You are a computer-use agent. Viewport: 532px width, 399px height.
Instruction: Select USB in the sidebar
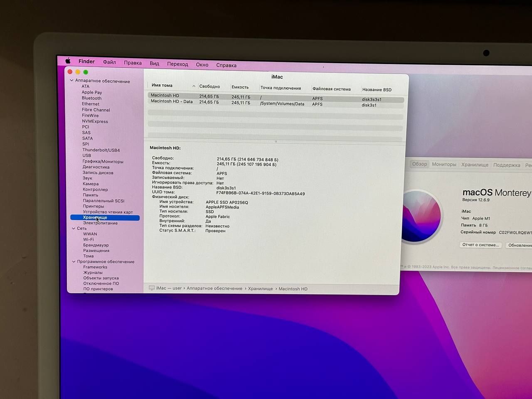coord(86,155)
